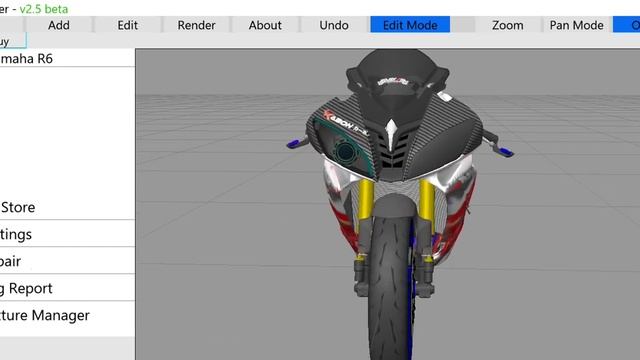Open the Report entry in sidebar
Screen dimensions: 640x360
click(x=67, y=288)
